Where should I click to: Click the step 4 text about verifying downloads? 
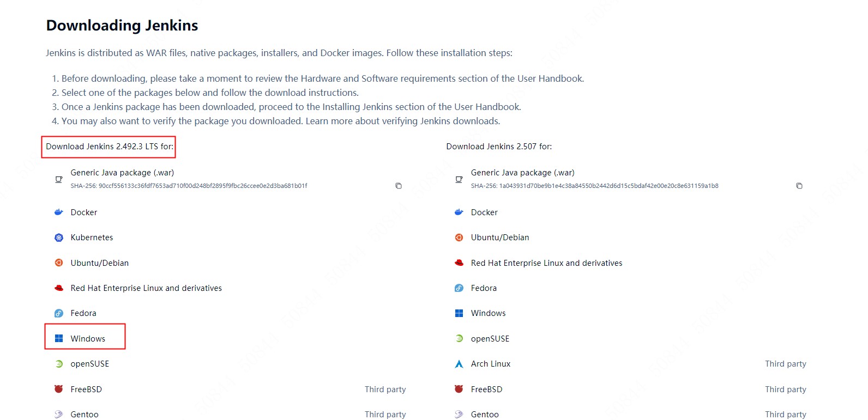click(281, 121)
